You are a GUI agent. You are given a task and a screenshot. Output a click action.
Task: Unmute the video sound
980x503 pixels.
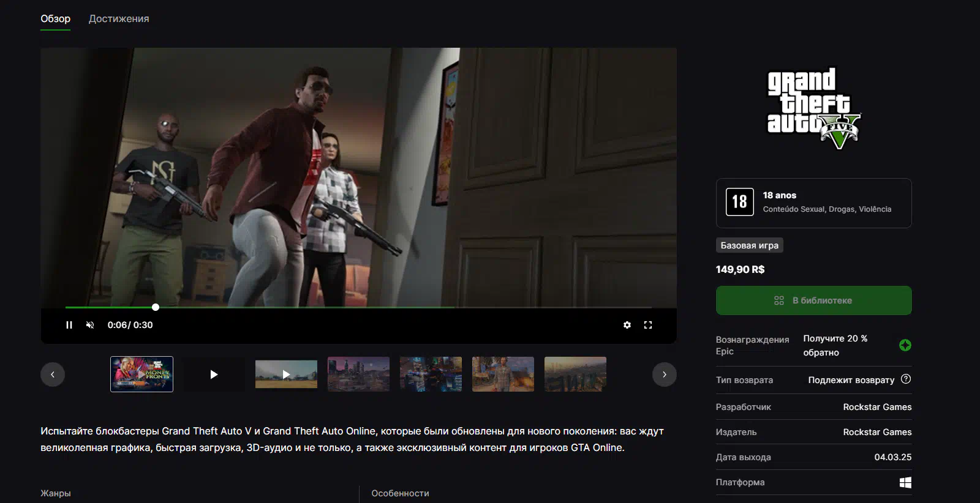(90, 325)
